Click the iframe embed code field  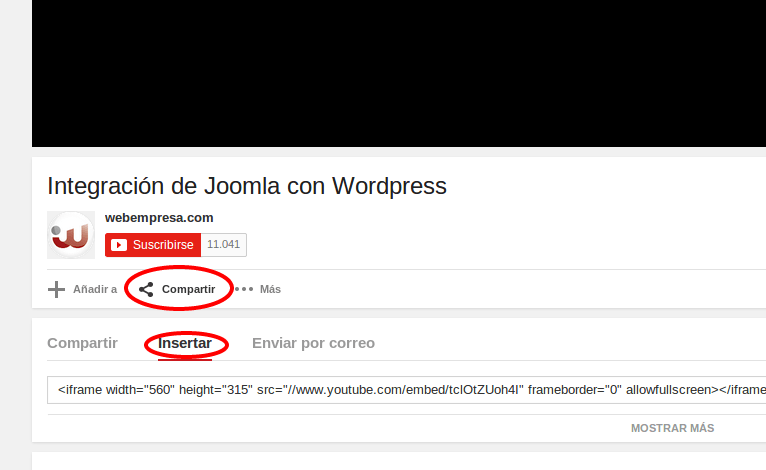[x=406, y=390]
